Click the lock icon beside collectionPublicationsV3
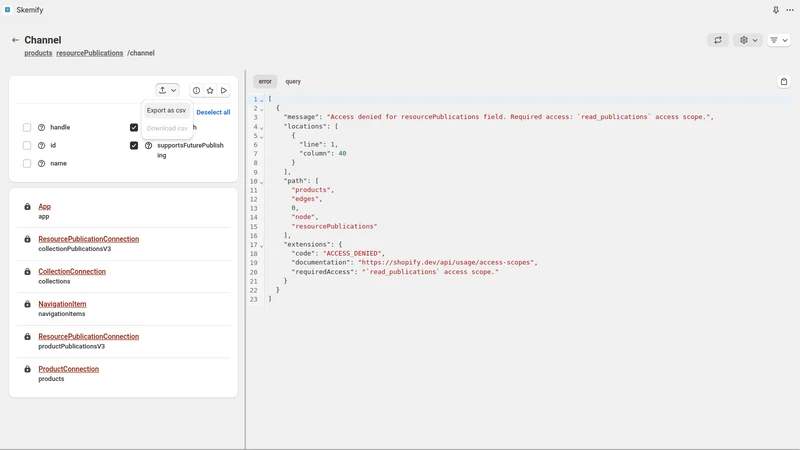800x450 pixels. [x=28, y=239]
